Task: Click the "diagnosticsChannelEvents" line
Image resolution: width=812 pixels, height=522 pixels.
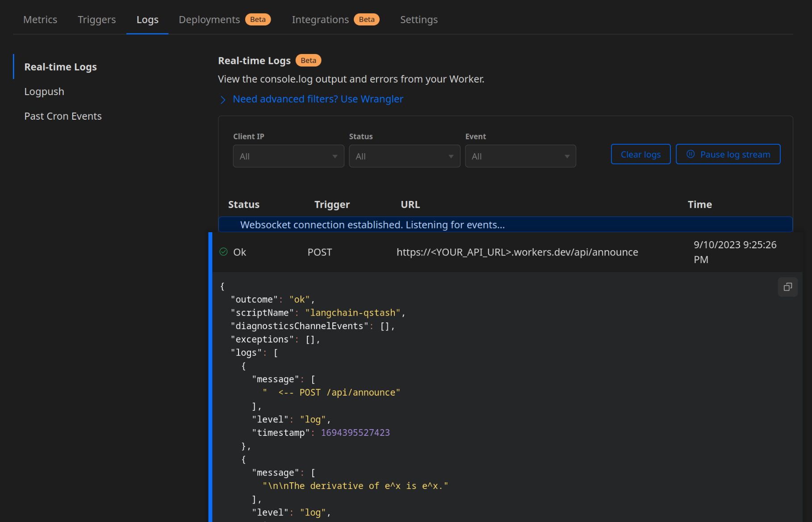Action: point(313,326)
